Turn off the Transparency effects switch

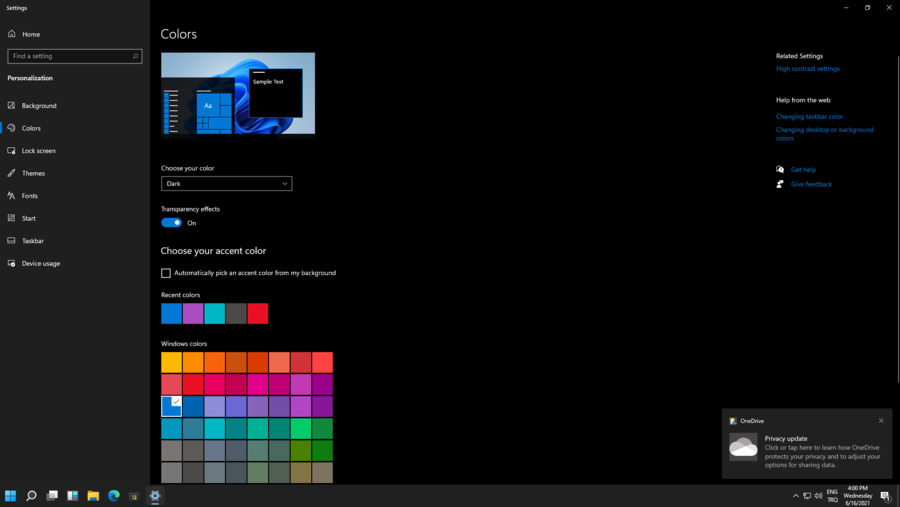click(x=171, y=223)
